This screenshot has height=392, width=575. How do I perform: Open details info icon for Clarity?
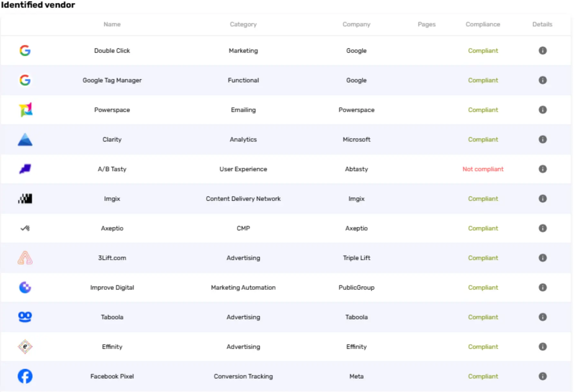coord(542,139)
